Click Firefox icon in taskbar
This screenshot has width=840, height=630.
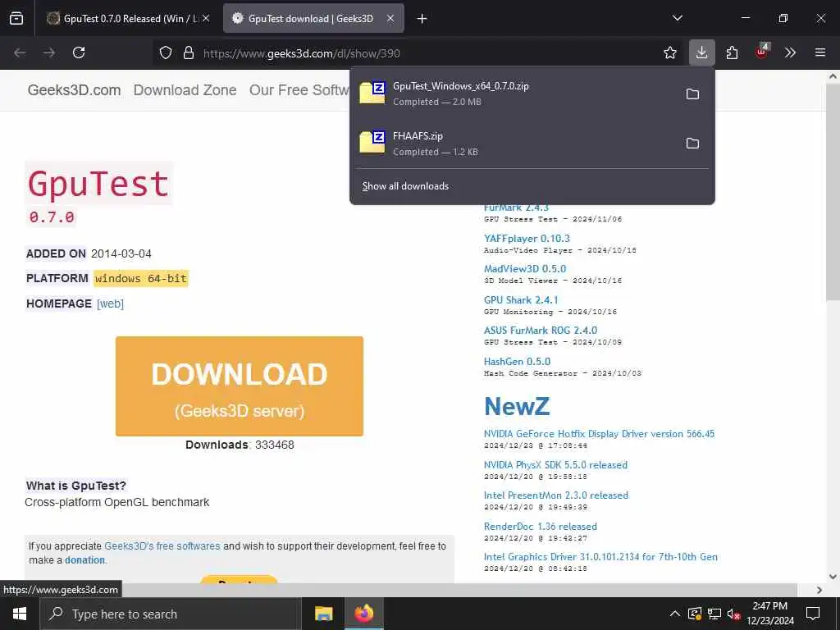pos(363,614)
